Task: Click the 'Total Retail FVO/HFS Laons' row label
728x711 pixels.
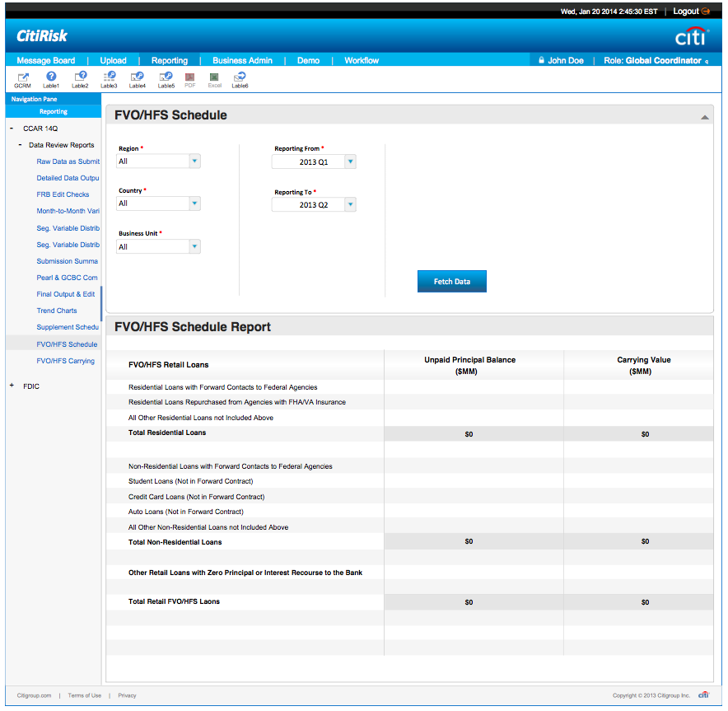Action: click(174, 601)
